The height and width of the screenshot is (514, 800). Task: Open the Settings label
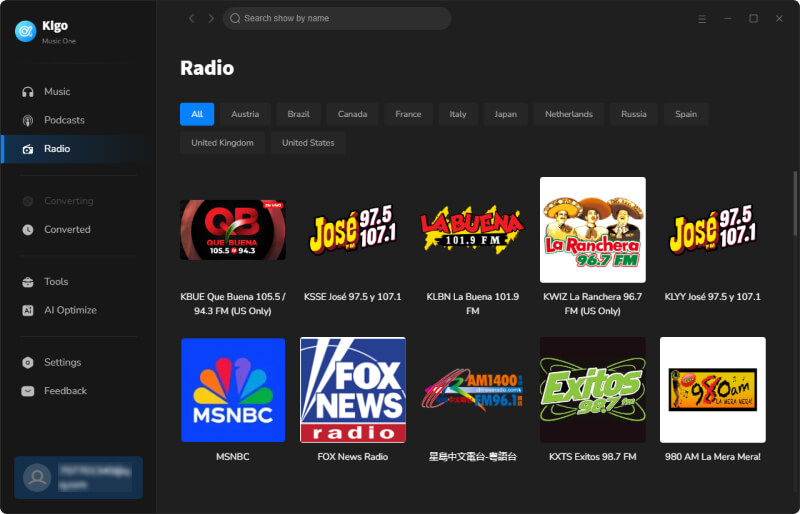(x=63, y=362)
